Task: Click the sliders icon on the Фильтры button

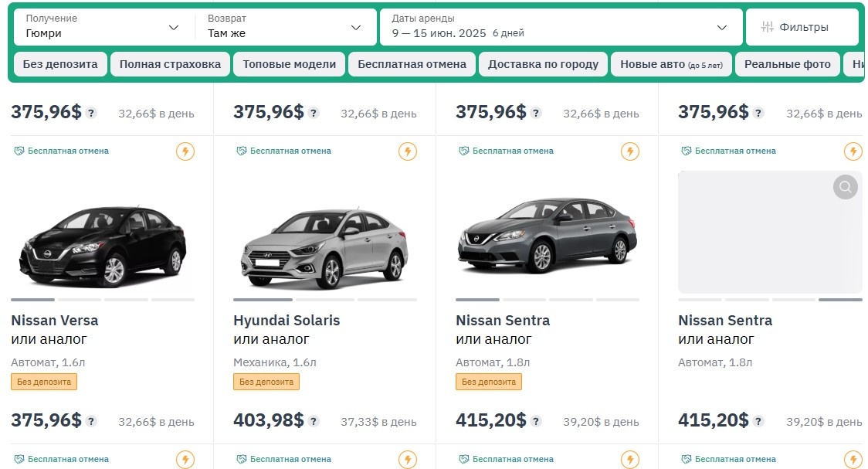Action: coord(768,25)
